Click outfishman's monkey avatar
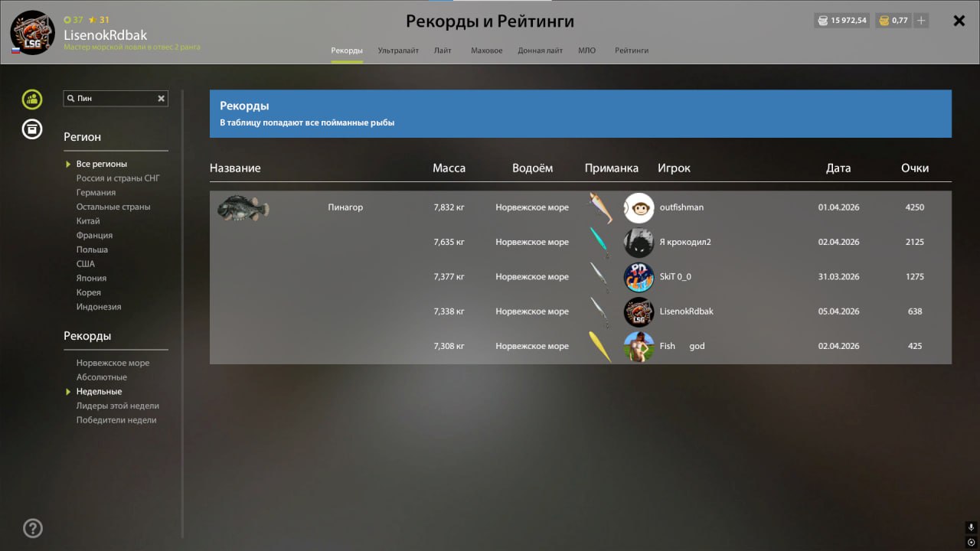The width and height of the screenshot is (980, 551). pyautogui.click(x=639, y=207)
